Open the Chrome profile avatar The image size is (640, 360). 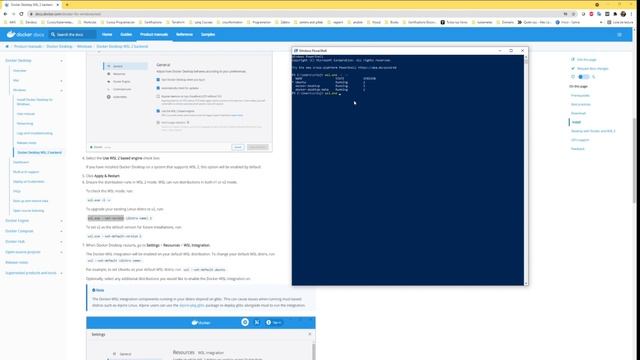[623, 14]
